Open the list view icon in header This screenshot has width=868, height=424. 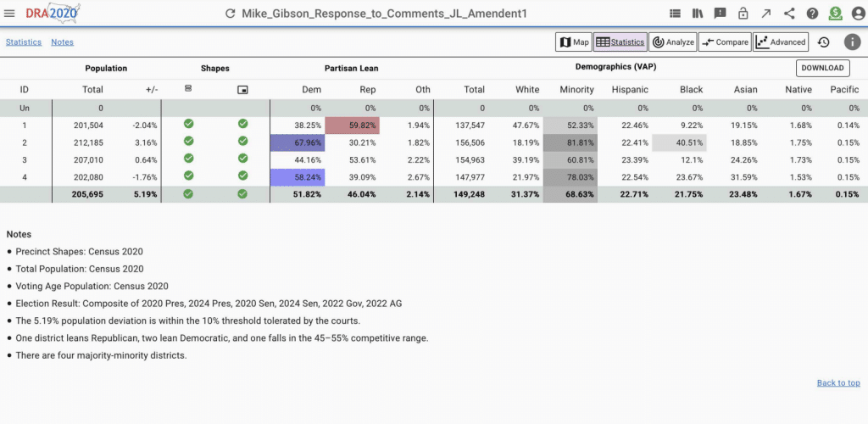point(675,14)
